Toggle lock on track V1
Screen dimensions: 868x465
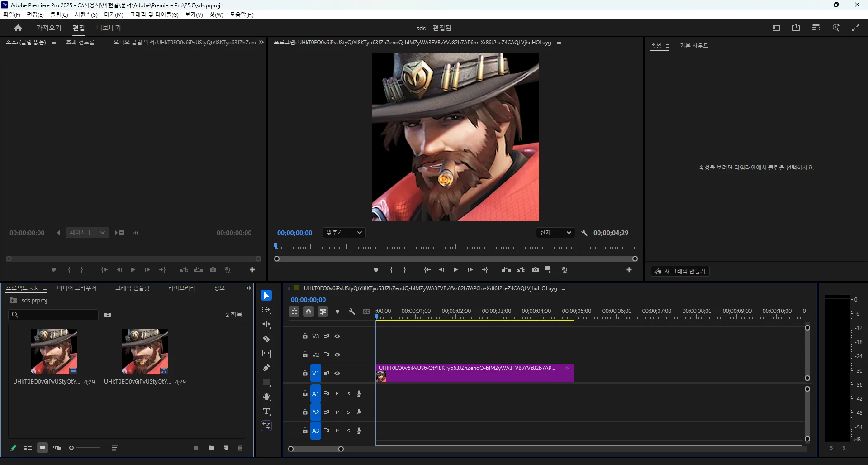coord(305,374)
